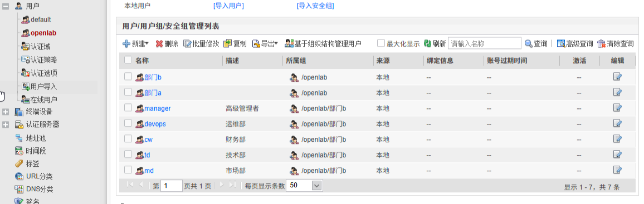This screenshot has height=204, width=644.
Task: Check the 部门a row checkbox
Action: tap(128, 92)
